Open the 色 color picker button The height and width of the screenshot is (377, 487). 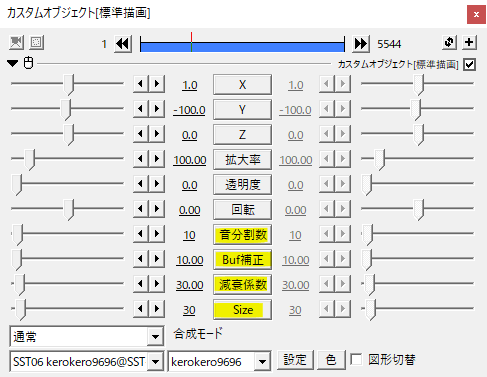point(331,360)
